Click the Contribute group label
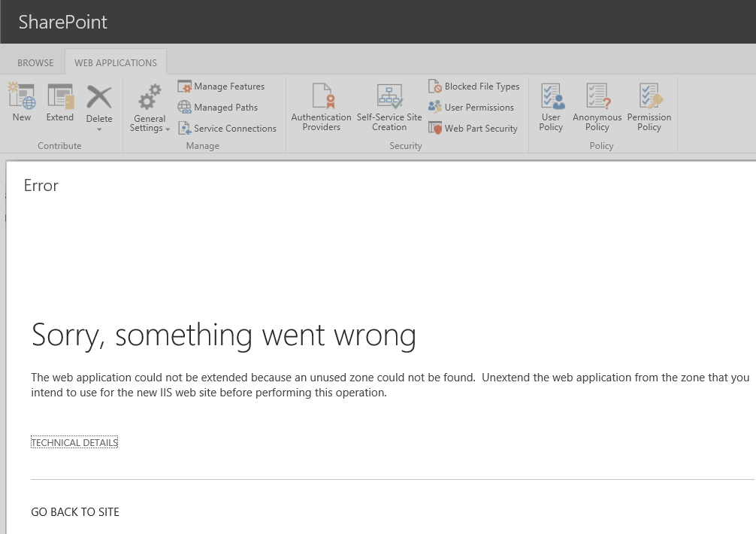Viewport: 756px width, 534px height. point(59,146)
